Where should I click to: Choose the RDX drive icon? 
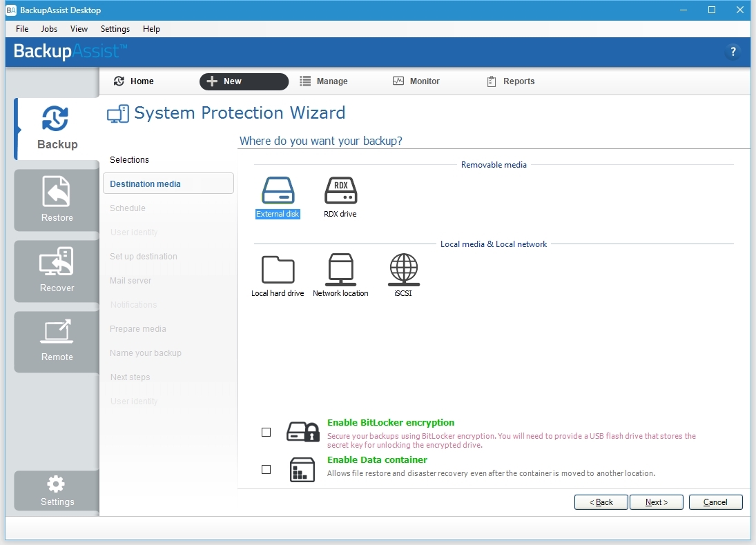[340, 191]
